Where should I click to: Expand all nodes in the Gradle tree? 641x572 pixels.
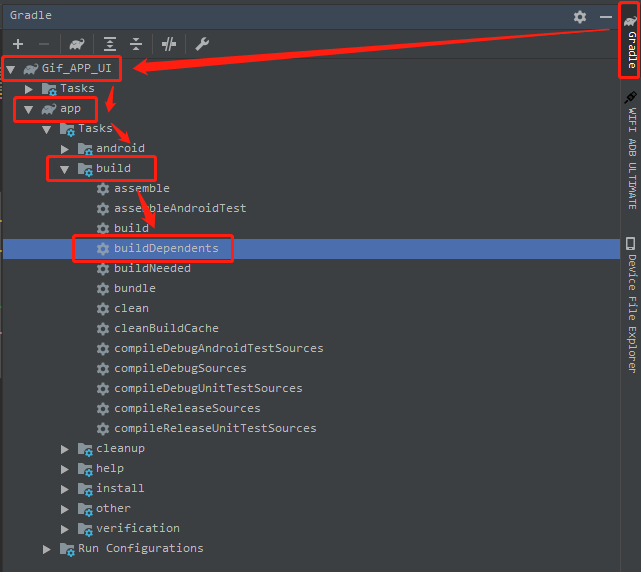click(110, 44)
